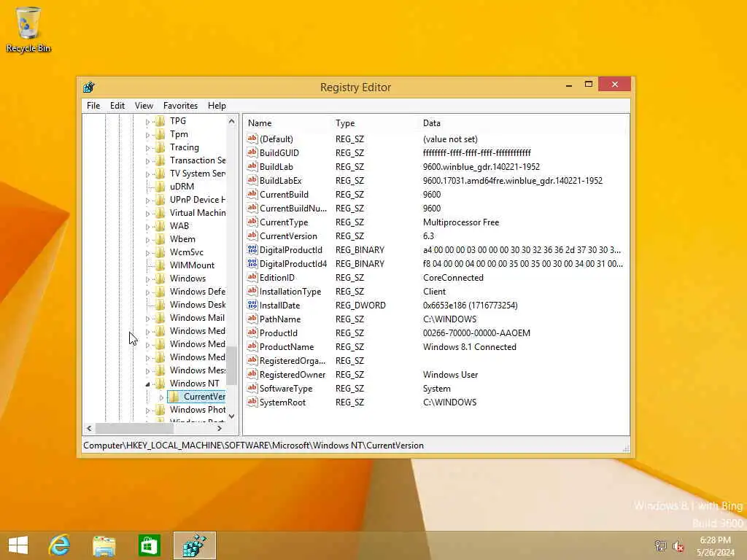
Task: Open the Edit menu
Action: point(117,105)
